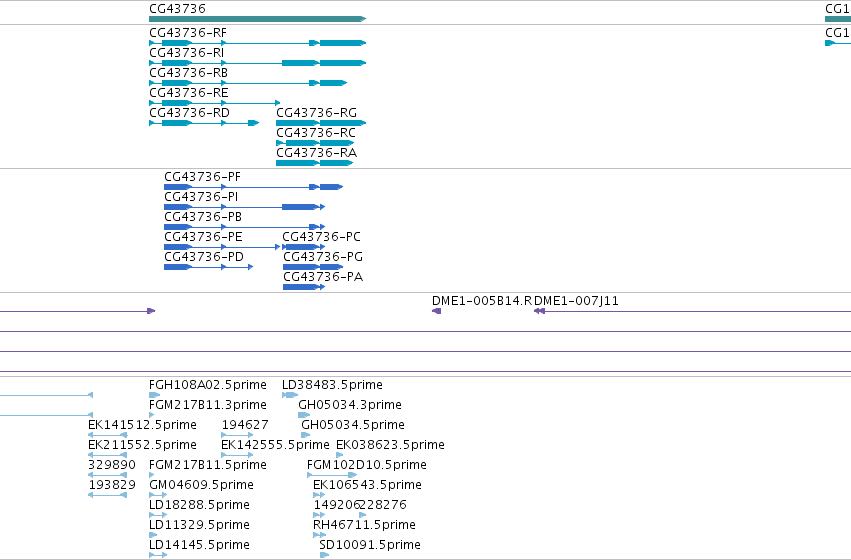Select transcript CG43736-RA
The image size is (851, 560).
click(x=315, y=163)
